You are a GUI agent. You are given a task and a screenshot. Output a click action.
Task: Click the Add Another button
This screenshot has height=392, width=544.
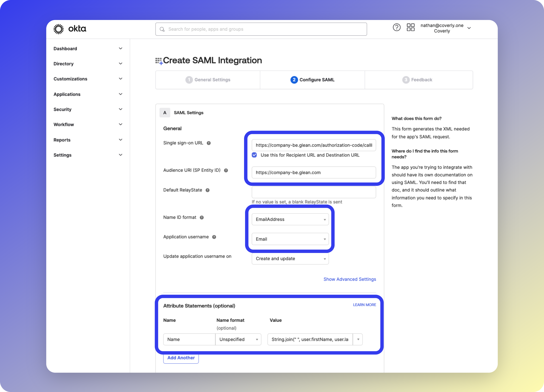point(181,358)
